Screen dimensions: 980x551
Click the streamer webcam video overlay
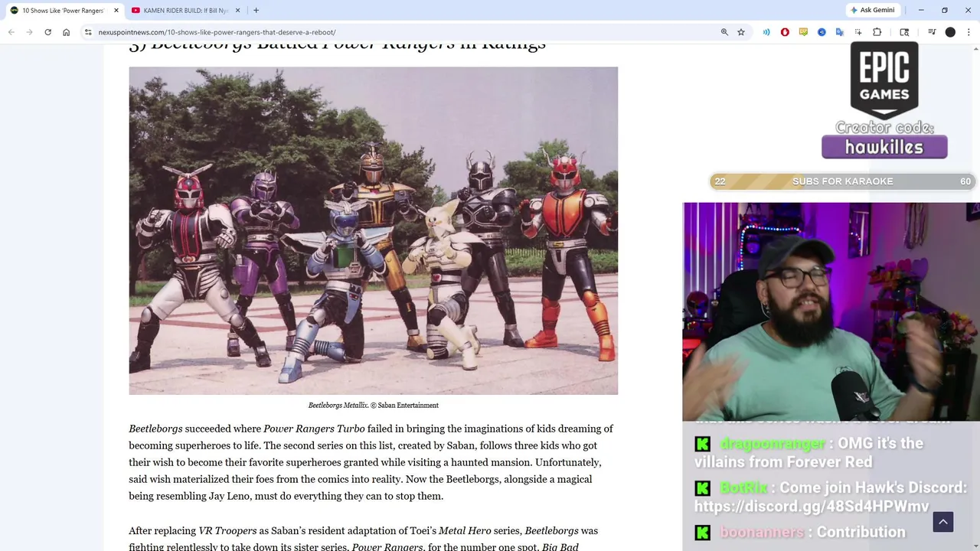click(831, 311)
